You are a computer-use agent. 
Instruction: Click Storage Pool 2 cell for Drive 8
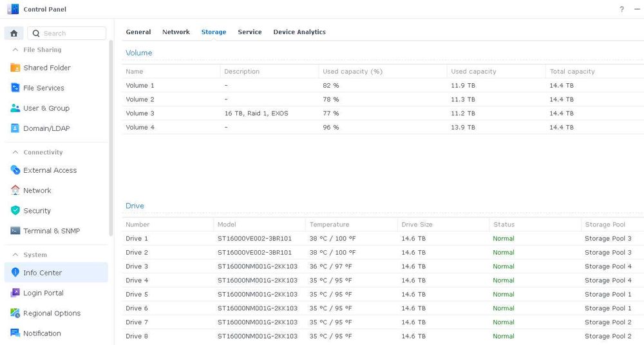tap(608, 337)
